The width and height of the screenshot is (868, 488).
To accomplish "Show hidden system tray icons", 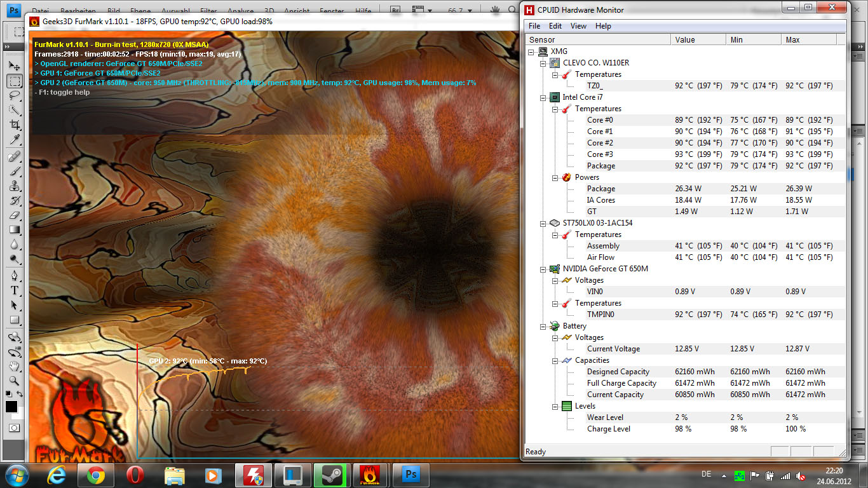I will click(724, 475).
